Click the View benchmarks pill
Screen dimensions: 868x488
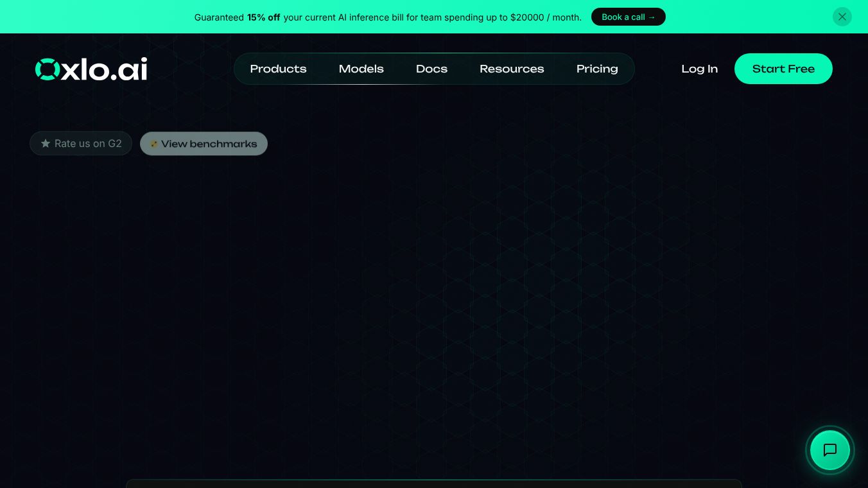pos(204,143)
